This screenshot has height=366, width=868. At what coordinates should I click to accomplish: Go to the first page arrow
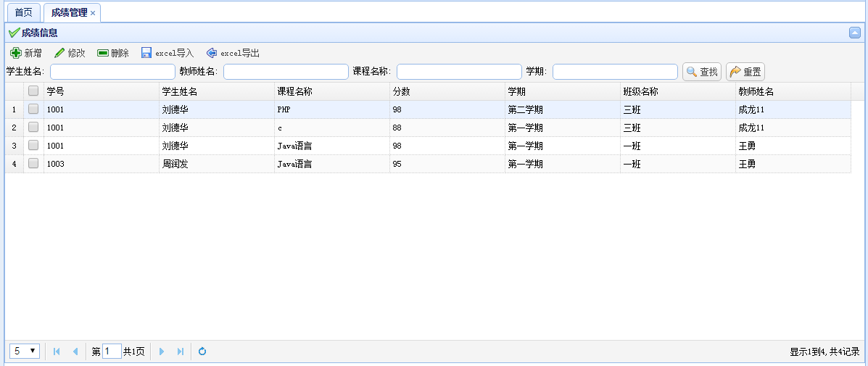(57, 352)
